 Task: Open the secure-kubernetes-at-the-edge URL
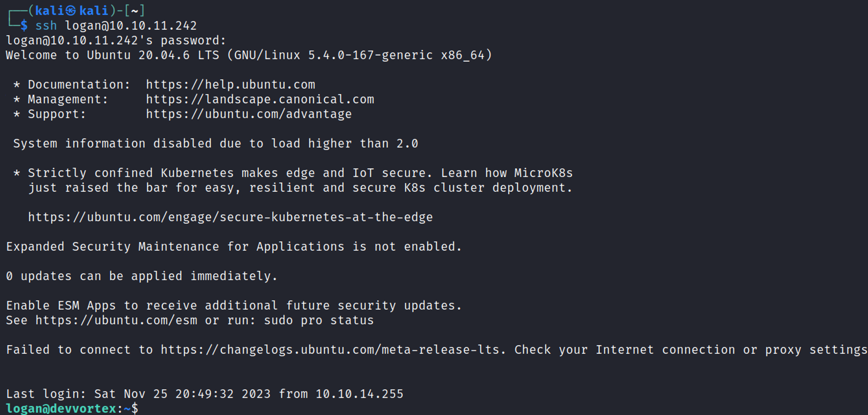pyautogui.click(x=230, y=217)
